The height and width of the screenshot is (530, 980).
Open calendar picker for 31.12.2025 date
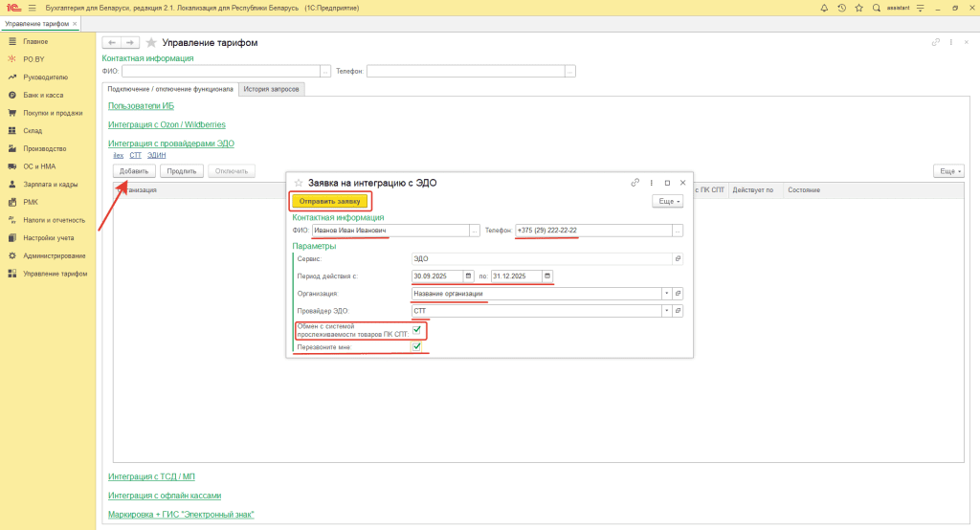[547, 276]
